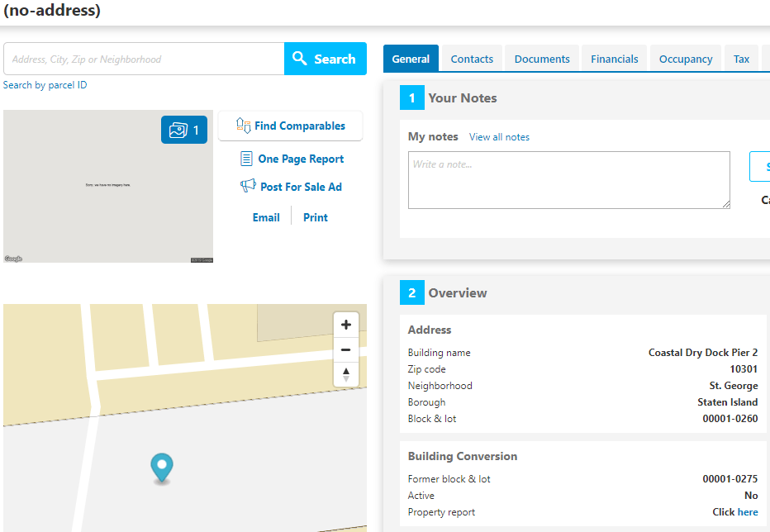Open the Financials tab
The height and width of the screenshot is (532, 770).
coord(614,58)
